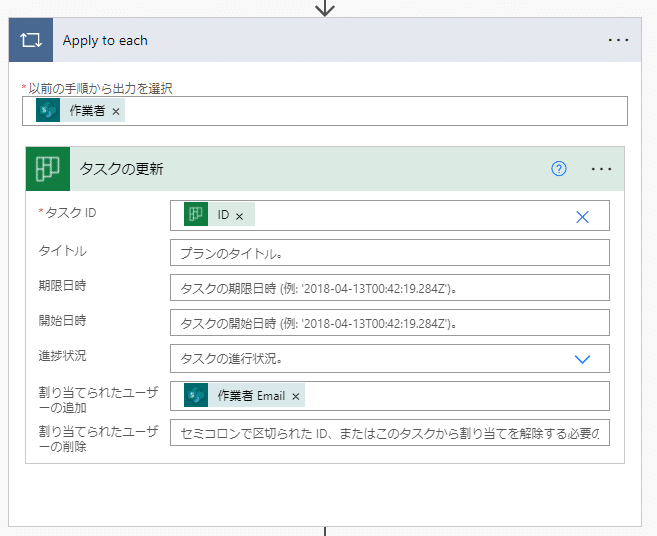The image size is (657, 536).
Task: Select the 作業者 dynamic content token
Action: [x=80, y=111]
